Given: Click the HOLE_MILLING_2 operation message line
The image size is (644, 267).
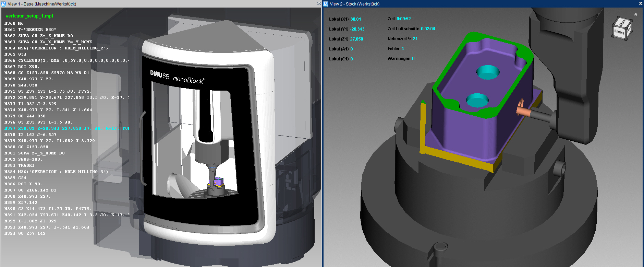Looking at the screenshot, I should pos(56,48).
